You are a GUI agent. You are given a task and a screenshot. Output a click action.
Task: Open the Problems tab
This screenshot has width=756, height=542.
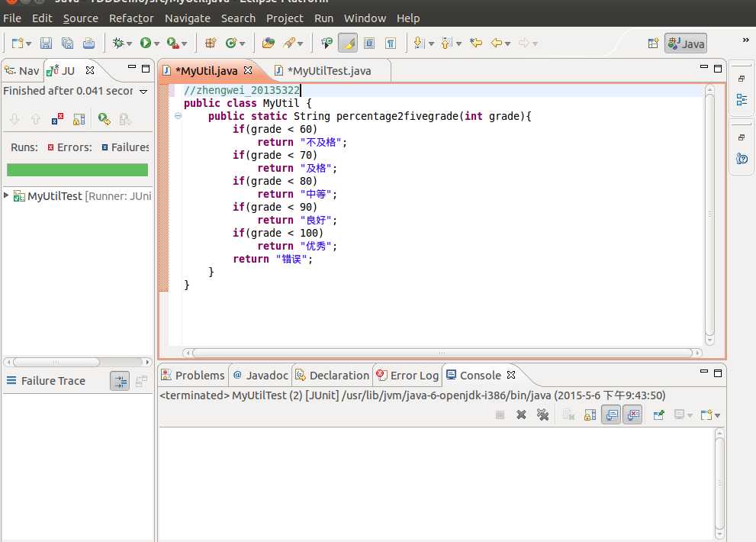(x=193, y=376)
